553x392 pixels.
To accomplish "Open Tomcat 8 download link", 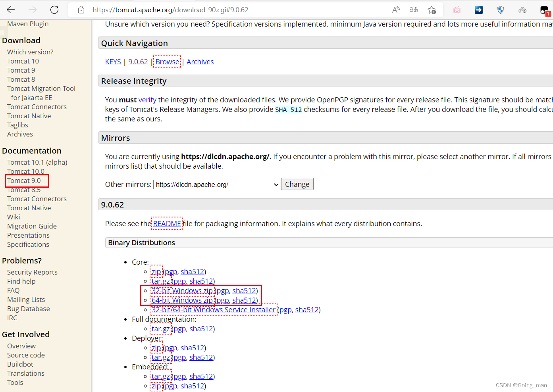I will [x=21, y=79].
